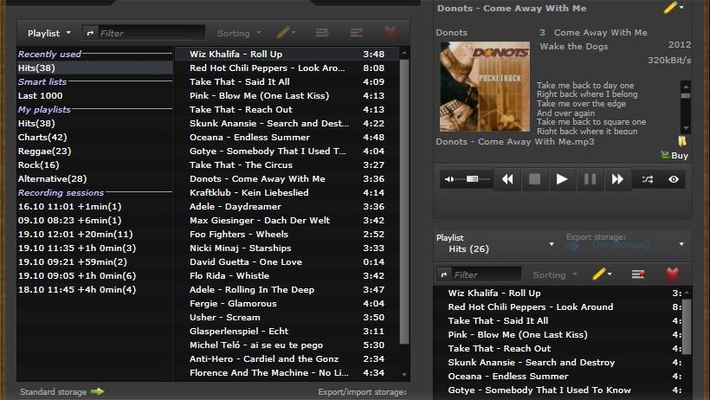710x400 pixels.
Task: Click the arrow icon beside the left Filter field
Action: [90, 33]
